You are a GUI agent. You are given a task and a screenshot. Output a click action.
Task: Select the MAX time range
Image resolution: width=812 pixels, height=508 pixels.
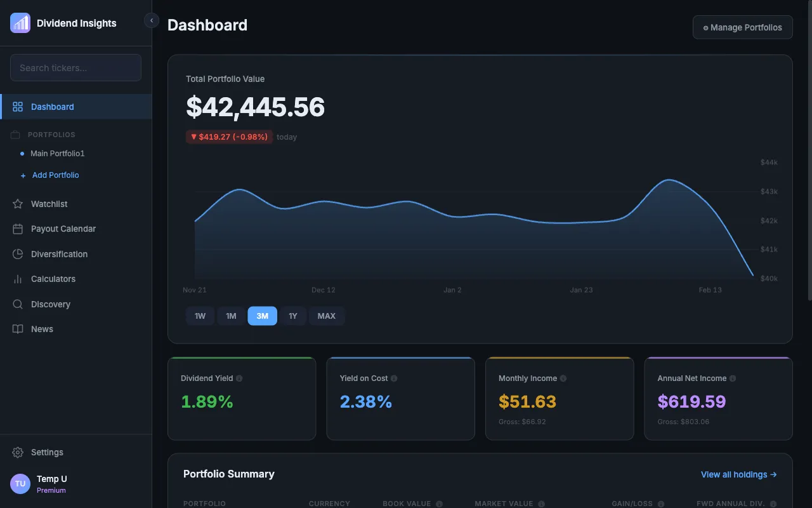point(327,316)
